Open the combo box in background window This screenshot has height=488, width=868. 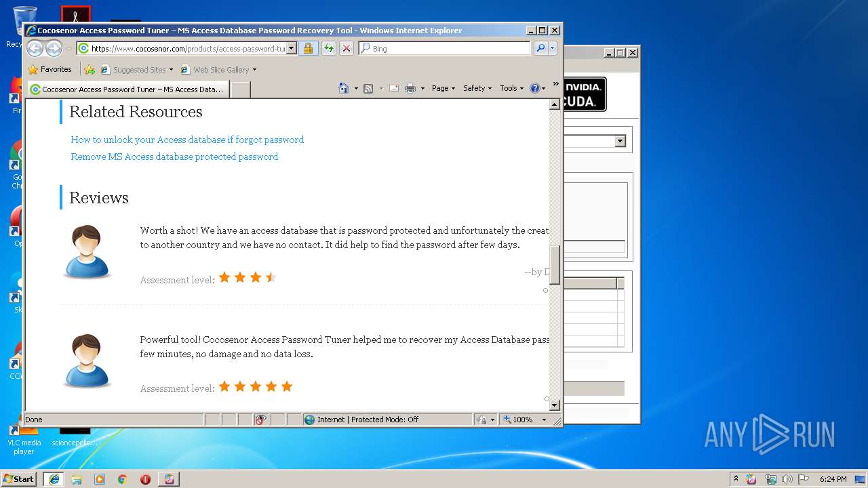pos(620,141)
